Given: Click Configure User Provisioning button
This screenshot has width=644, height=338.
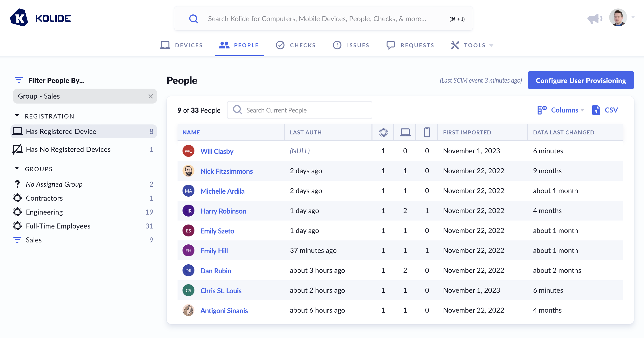Looking at the screenshot, I should (x=581, y=80).
